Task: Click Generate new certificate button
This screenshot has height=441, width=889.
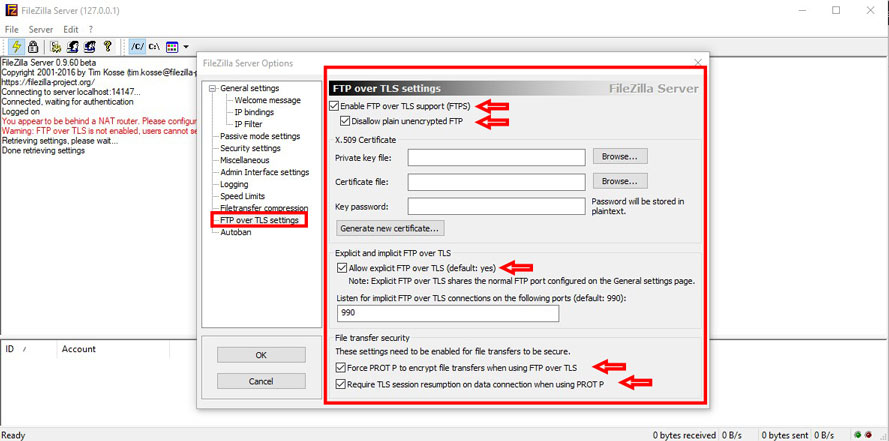Action: [x=390, y=228]
